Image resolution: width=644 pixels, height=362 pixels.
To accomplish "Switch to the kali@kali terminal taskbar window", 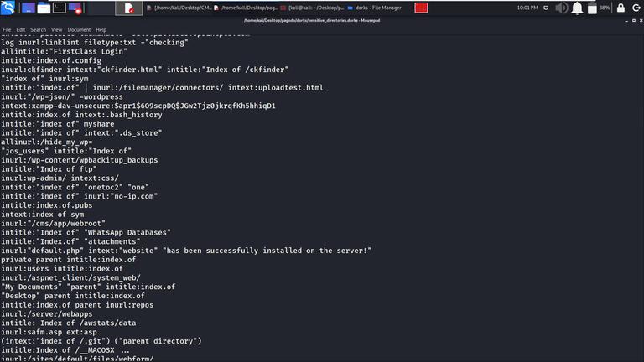I will pos(313,8).
